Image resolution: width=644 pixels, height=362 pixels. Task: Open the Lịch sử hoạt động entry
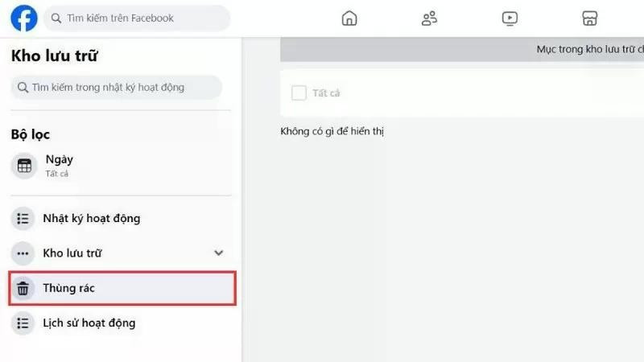pyautogui.click(x=122, y=323)
